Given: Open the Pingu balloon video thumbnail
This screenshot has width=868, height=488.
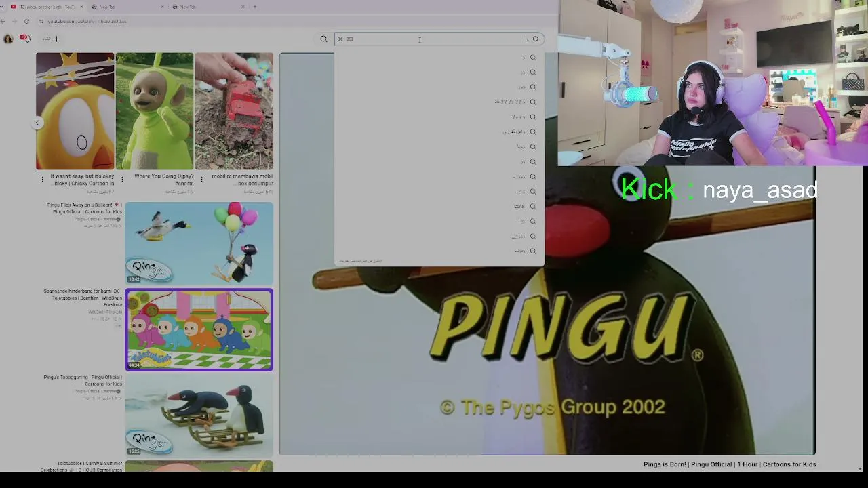Looking at the screenshot, I should coord(199,243).
